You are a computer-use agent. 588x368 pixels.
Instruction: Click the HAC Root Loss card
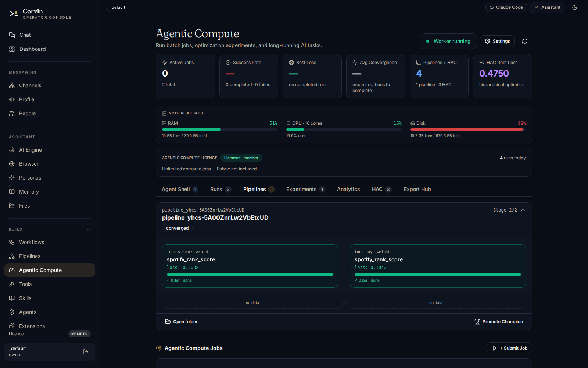coord(502,77)
